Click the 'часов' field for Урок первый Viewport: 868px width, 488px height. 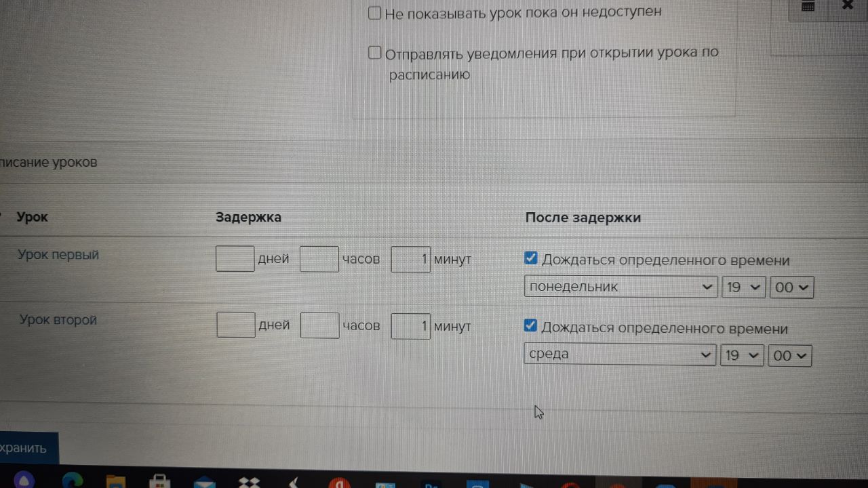pos(319,259)
